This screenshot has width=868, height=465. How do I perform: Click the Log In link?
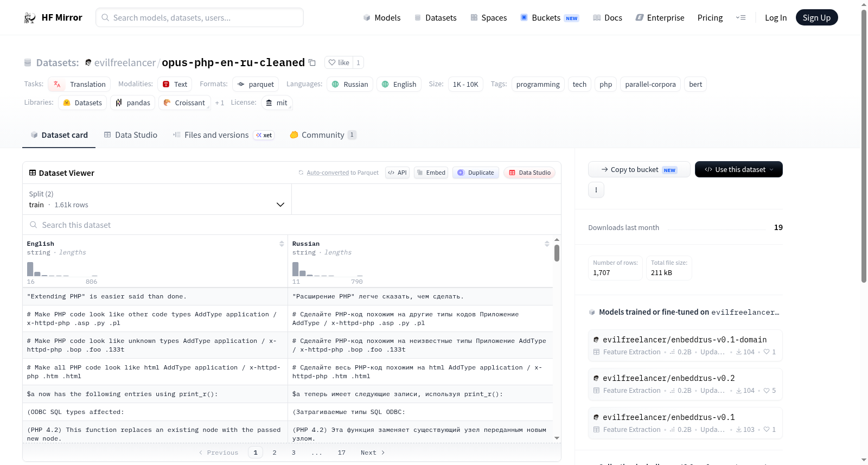click(x=776, y=18)
